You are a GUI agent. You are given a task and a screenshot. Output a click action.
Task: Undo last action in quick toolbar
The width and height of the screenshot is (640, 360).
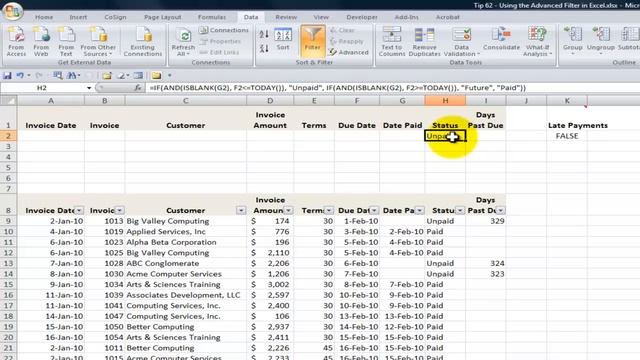[x=20, y=76]
